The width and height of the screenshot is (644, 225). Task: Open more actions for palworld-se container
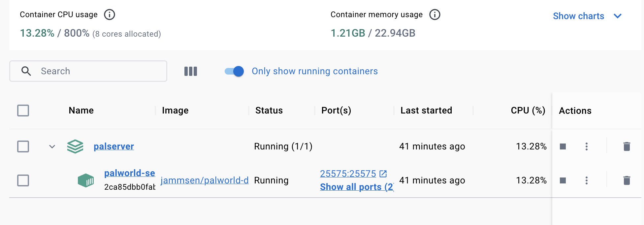click(x=587, y=180)
